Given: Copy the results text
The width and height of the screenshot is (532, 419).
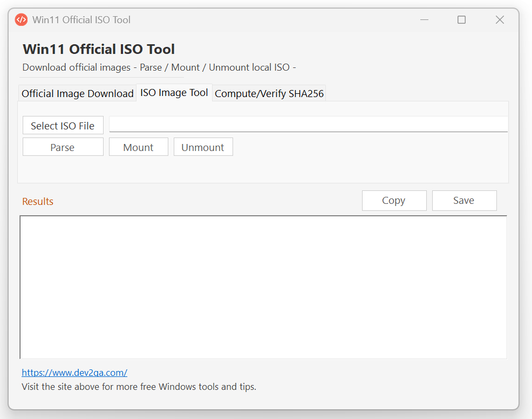Looking at the screenshot, I should click(x=394, y=201).
